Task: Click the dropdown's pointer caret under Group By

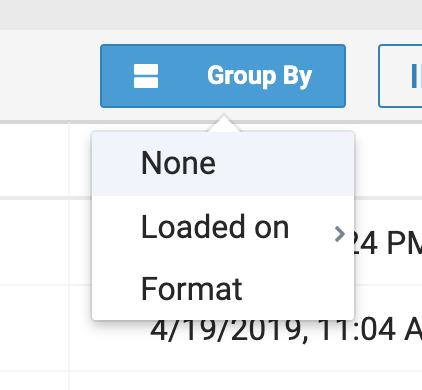Action: [224, 123]
